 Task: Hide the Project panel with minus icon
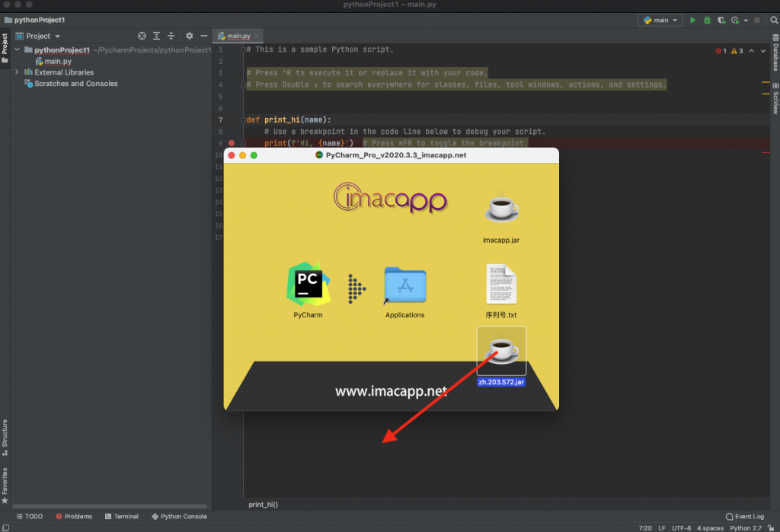point(204,36)
